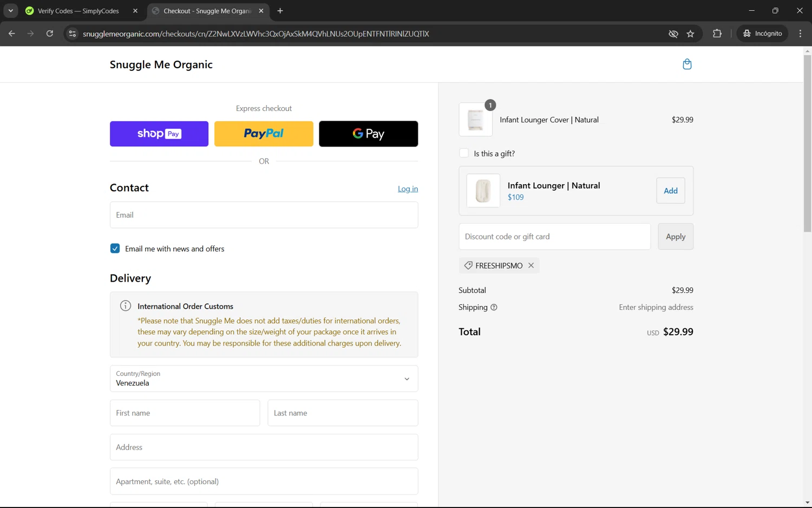Screen dimensions: 812x508
Task: Focus the Email input field
Action: 264,215
